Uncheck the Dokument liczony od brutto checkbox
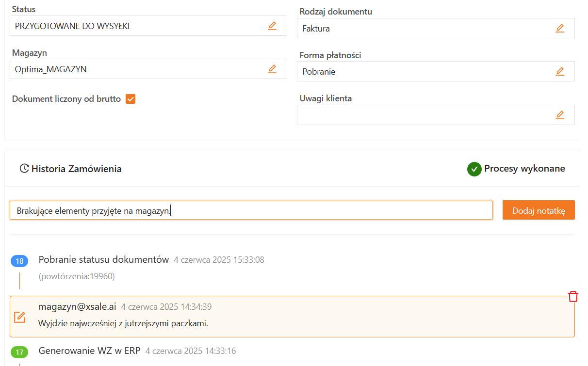 131,99
